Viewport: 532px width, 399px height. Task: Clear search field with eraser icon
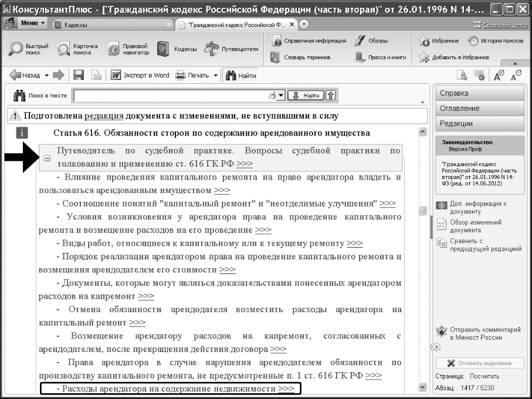pos(273,96)
